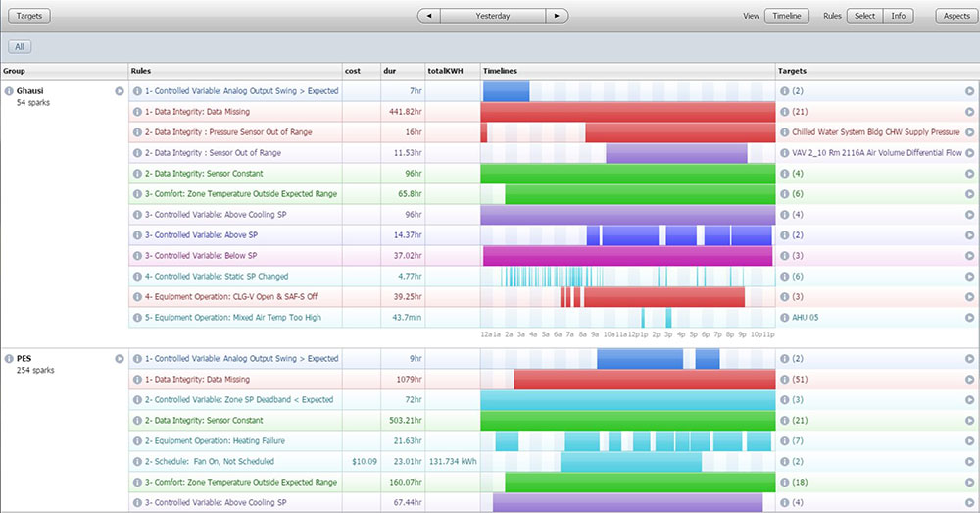The width and height of the screenshot is (980, 513).
Task: Sort by the cost column header
Action: pos(362,71)
